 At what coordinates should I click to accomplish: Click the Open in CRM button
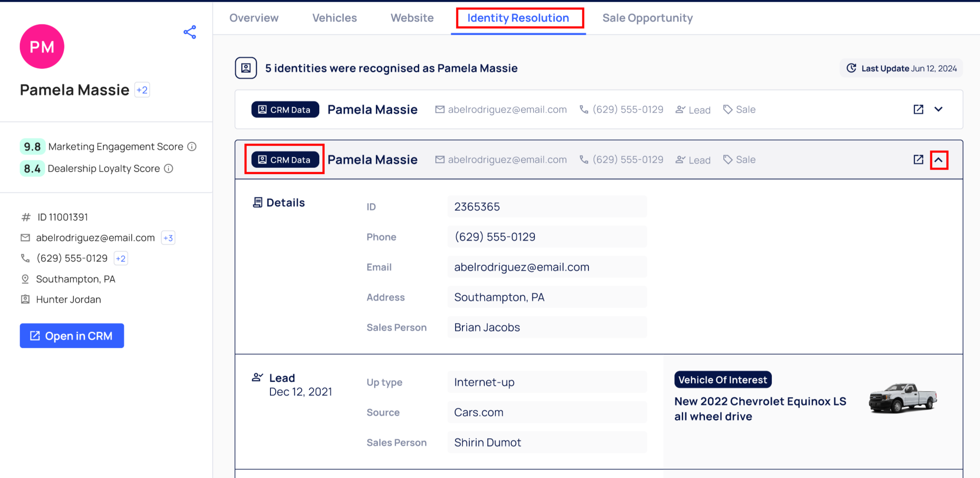point(72,336)
